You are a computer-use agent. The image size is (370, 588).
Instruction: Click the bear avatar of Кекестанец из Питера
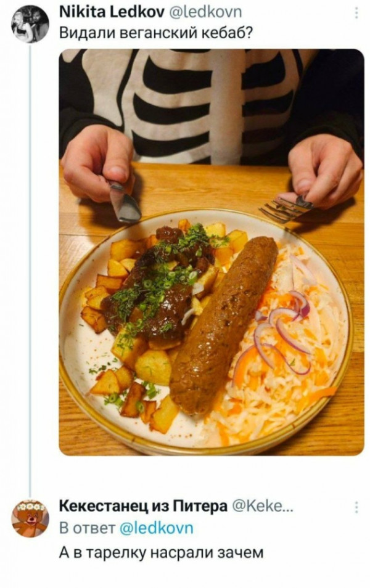pos(30,518)
